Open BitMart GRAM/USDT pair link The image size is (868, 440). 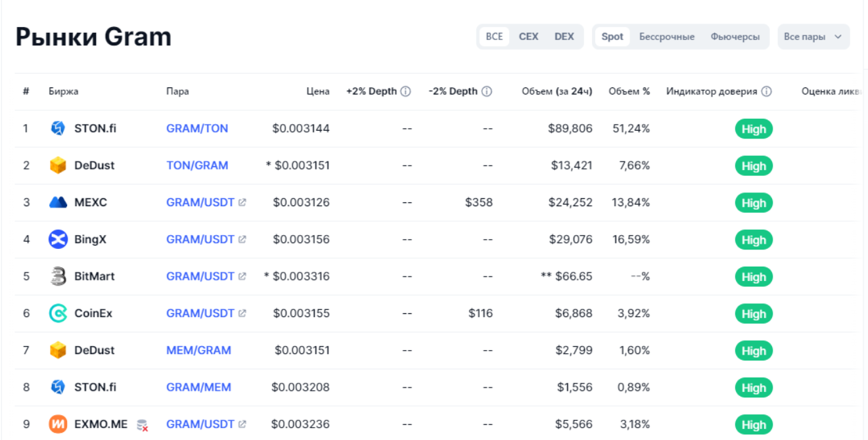(x=200, y=276)
